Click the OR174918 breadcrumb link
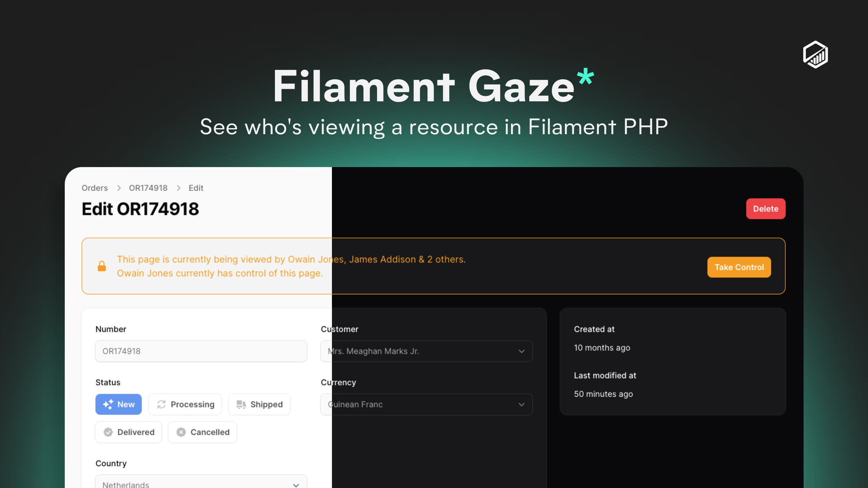The width and height of the screenshot is (868, 488). coord(148,188)
